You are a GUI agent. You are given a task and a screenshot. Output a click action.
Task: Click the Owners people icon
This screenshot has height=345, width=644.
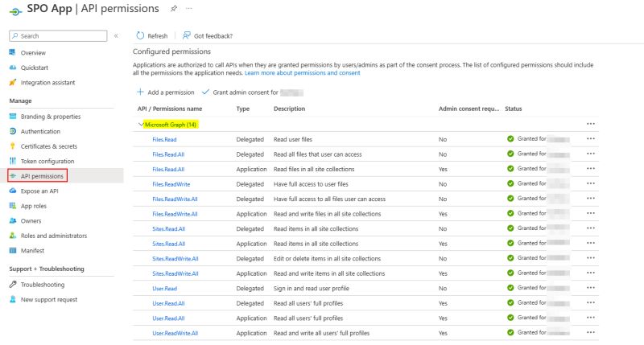[x=13, y=220]
